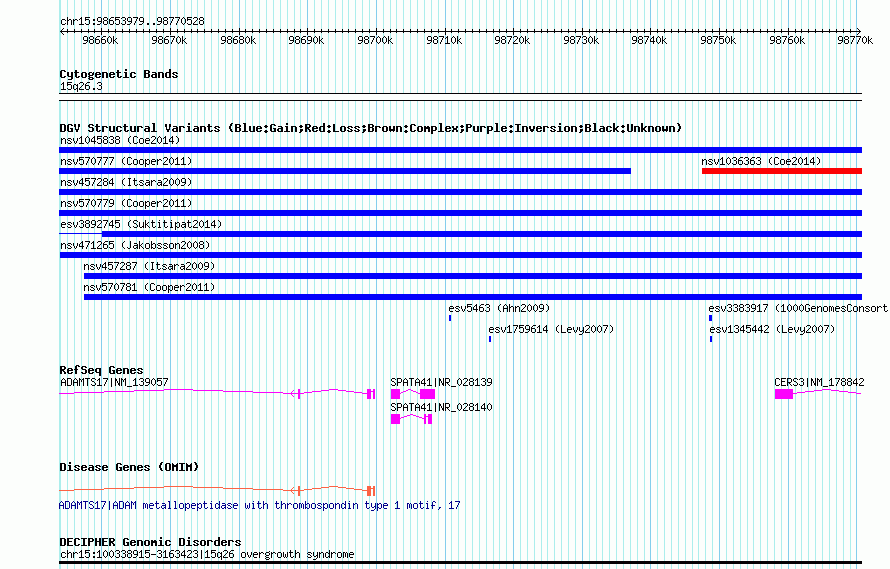
Task: Click the RefSeq Genes track title
Action: (x=101, y=370)
